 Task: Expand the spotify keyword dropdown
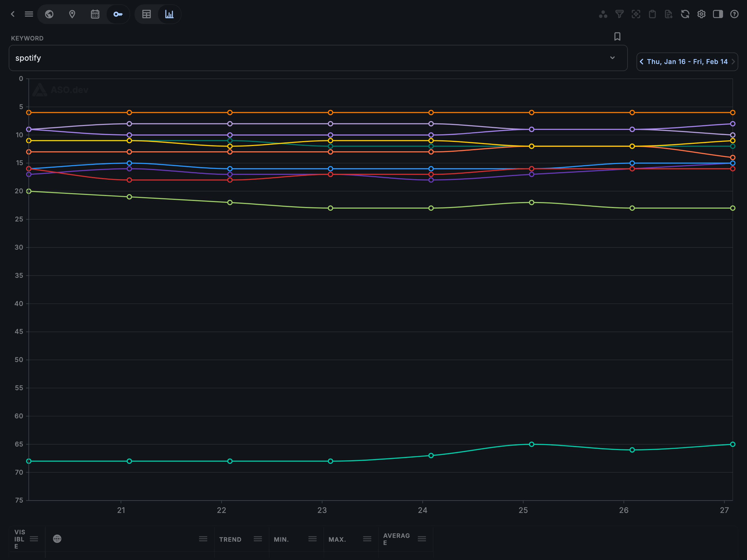click(x=612, y=58)
